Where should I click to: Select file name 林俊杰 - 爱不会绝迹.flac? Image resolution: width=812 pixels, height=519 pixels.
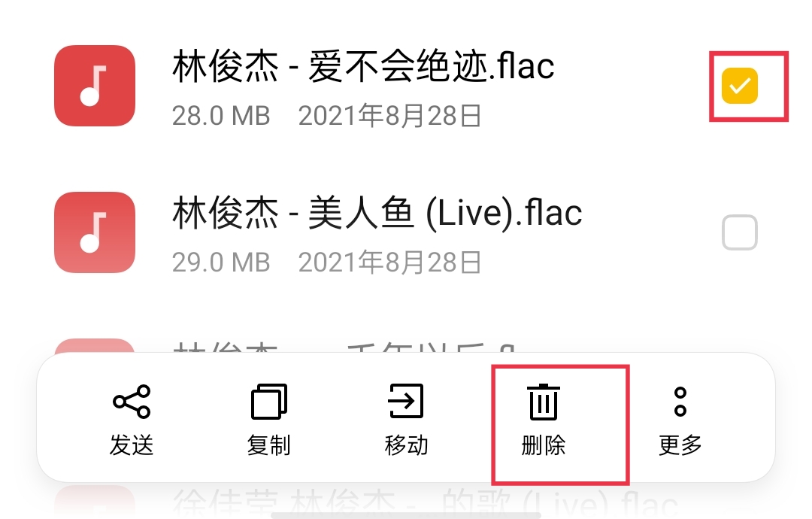(364, 66)
